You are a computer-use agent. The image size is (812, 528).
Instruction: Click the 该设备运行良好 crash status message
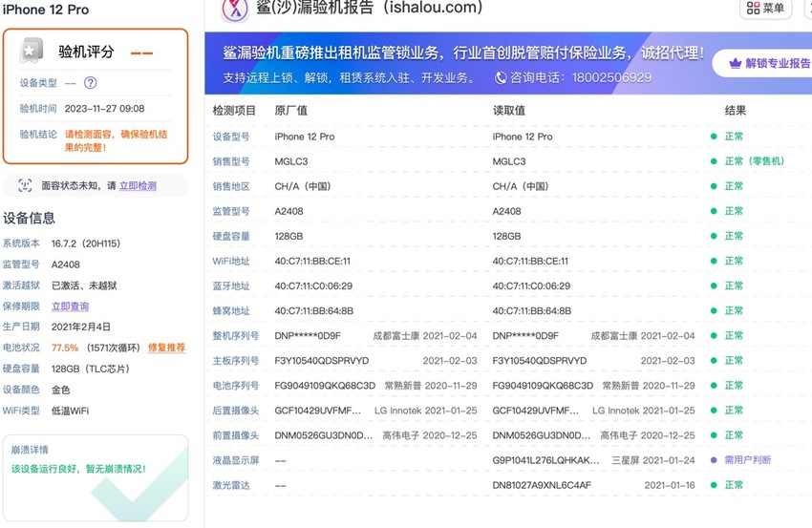click(x=78, y=469)
